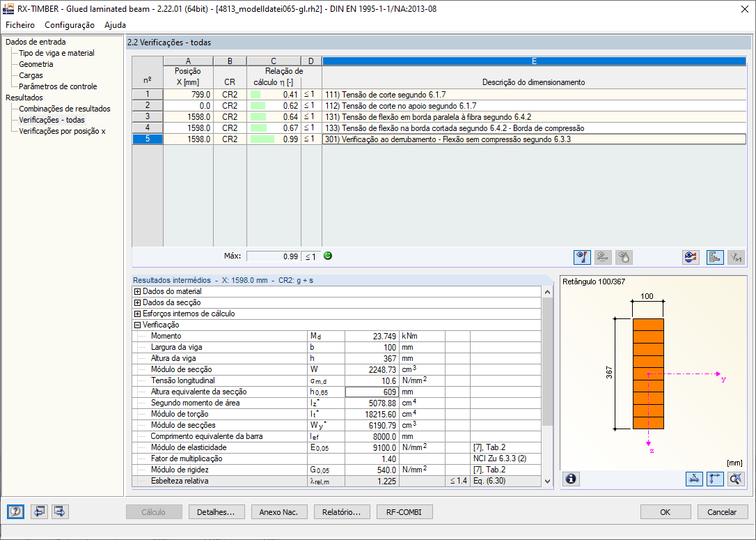This screenshot has height=540, width=756.
Task: Click the Resultados tree root
Action: [x=24, y=98]
